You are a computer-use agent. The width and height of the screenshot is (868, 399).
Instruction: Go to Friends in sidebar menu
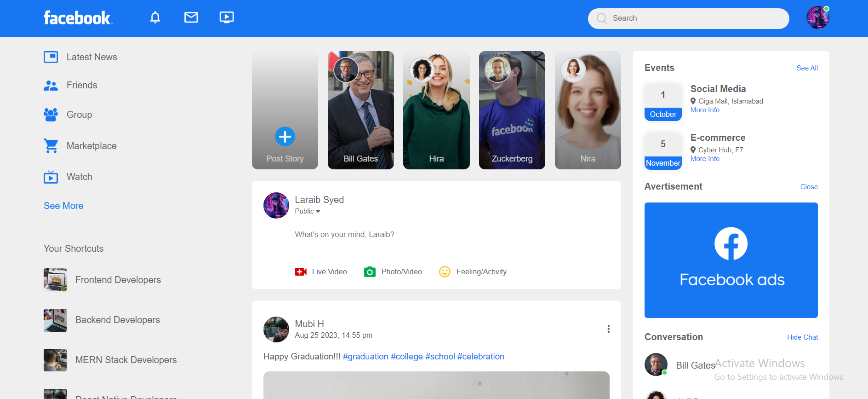[82, 85]
